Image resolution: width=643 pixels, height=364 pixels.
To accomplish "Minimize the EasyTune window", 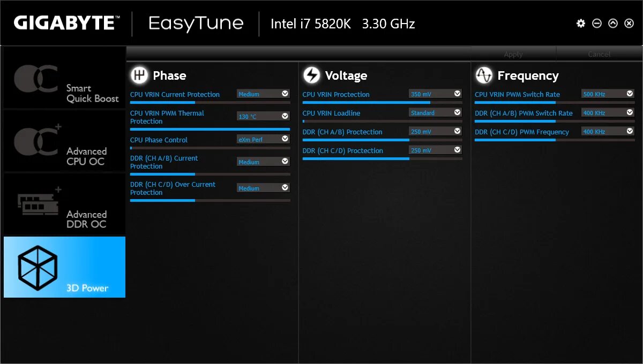I will point(597,24).
